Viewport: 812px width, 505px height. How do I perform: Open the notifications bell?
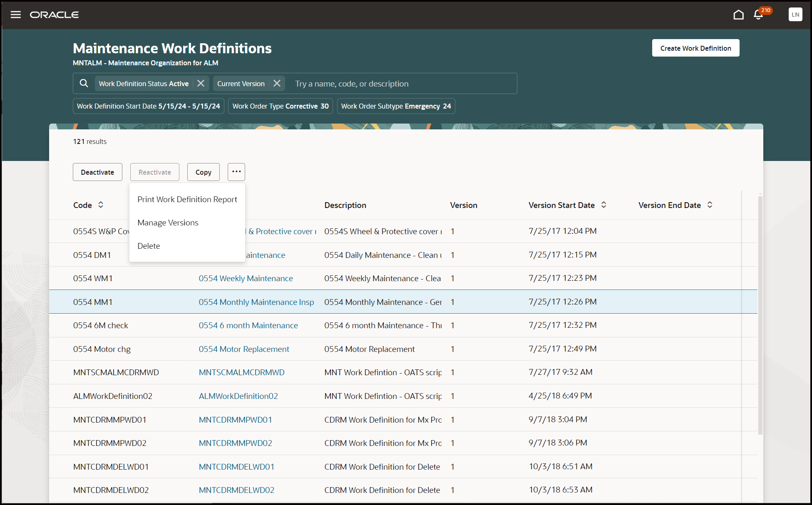pos(758,15)
